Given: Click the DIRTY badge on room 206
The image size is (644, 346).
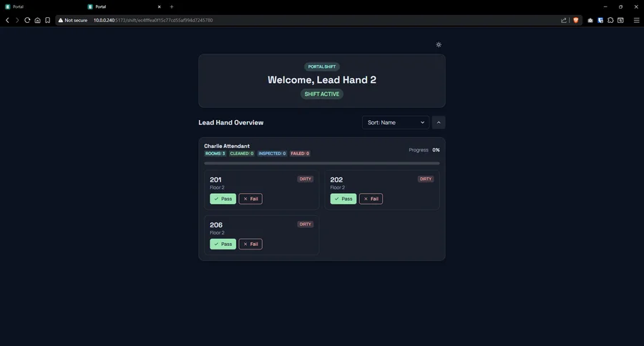Looking at the screenshot, I should point(305,224).
